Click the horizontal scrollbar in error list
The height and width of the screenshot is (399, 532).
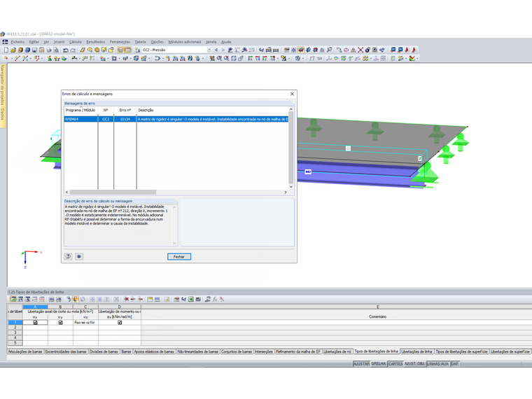pos(113,192)
